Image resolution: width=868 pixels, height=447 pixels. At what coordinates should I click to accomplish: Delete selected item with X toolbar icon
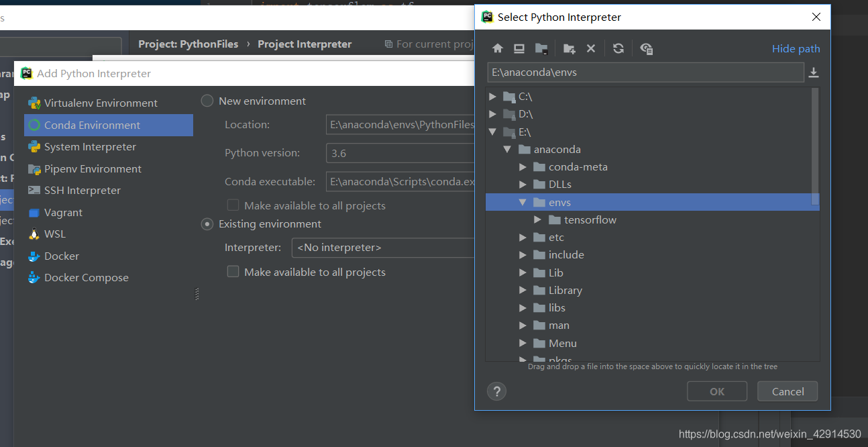tap(591, 48)
